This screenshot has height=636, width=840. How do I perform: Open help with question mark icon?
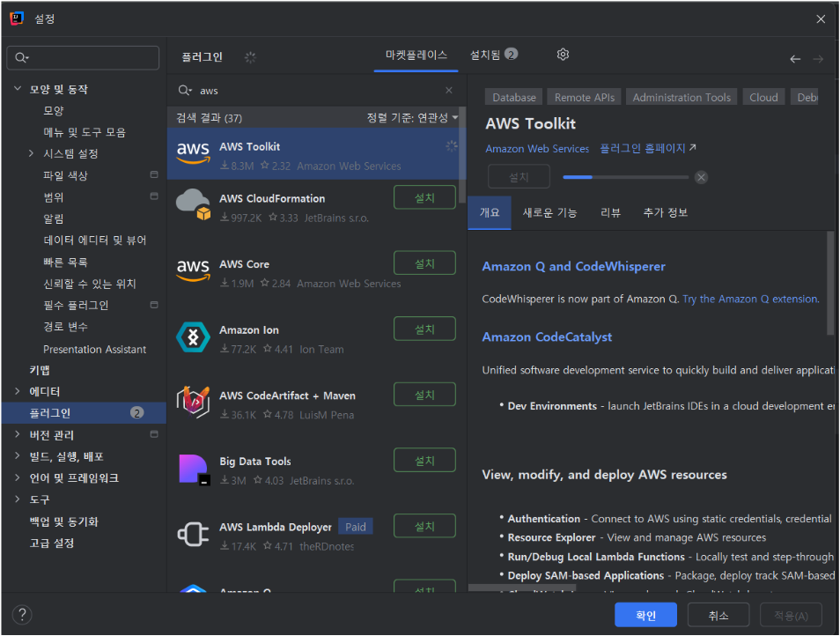(x=22, y=615)
